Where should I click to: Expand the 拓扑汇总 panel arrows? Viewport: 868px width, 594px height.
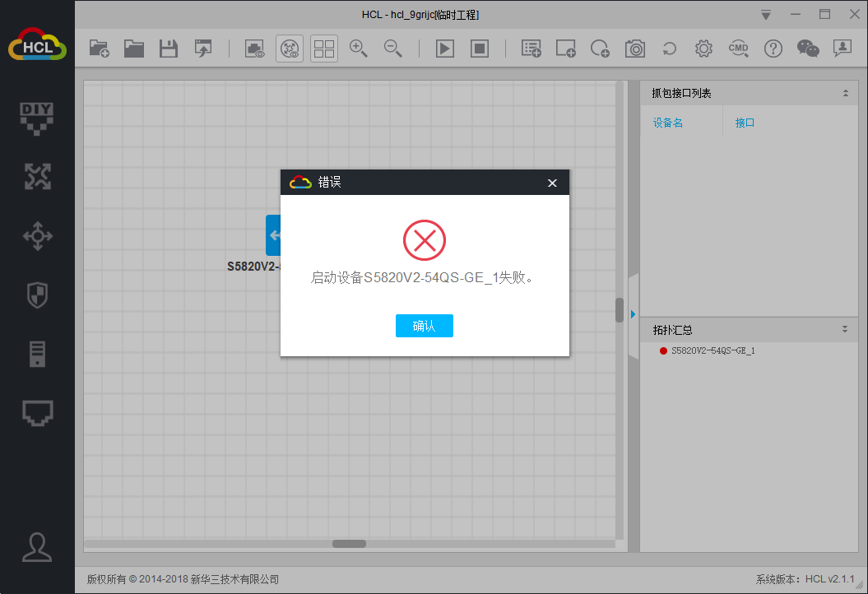pos(845,330)
